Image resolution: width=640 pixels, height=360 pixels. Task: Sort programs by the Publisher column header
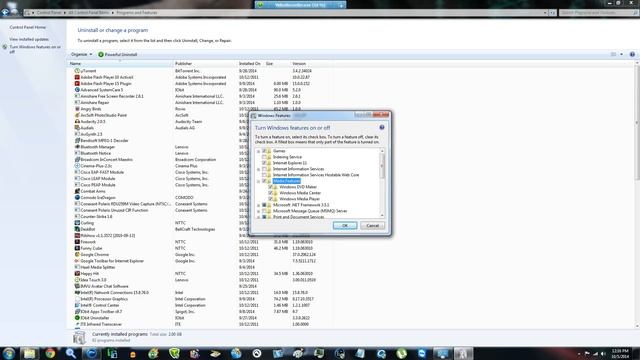point(205,64)
